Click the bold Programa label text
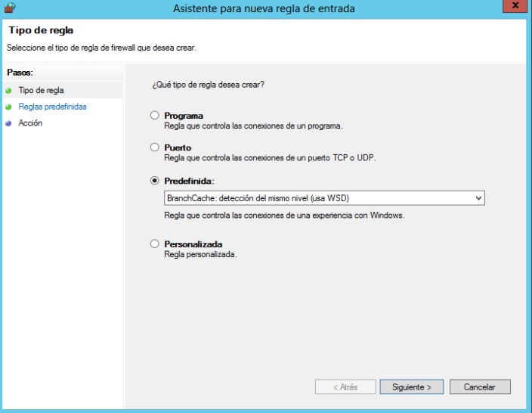532x413 pixels. pos(184,116)
